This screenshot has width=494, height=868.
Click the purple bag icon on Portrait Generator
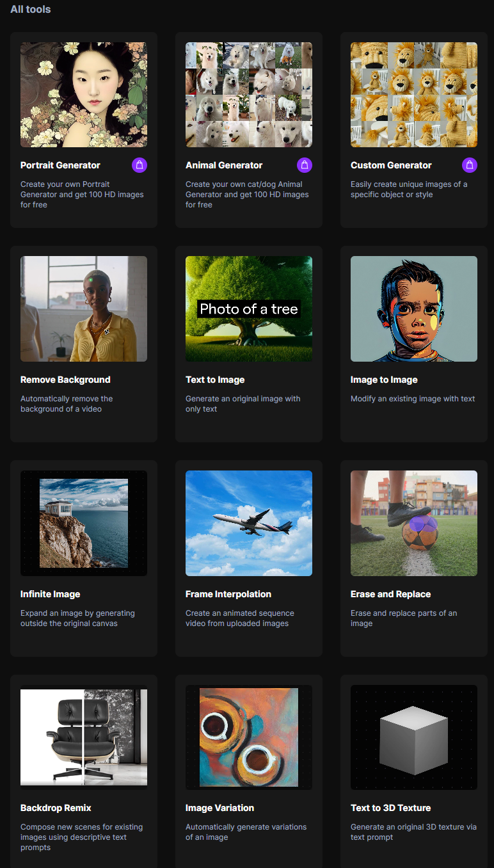coord(139,165)
